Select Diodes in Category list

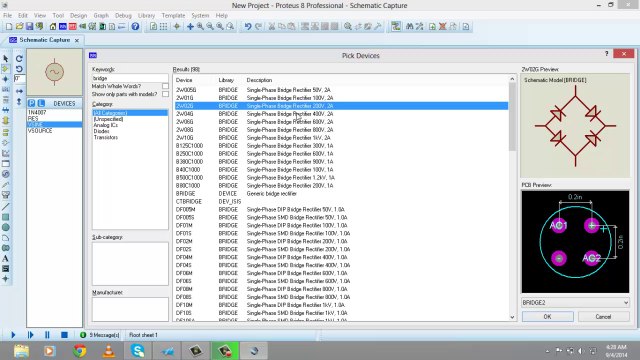point(101,131)
